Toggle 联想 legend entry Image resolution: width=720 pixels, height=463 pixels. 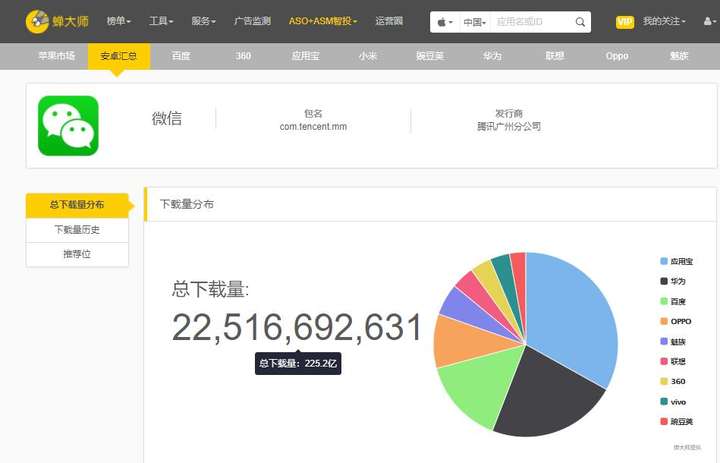(673, 361)
